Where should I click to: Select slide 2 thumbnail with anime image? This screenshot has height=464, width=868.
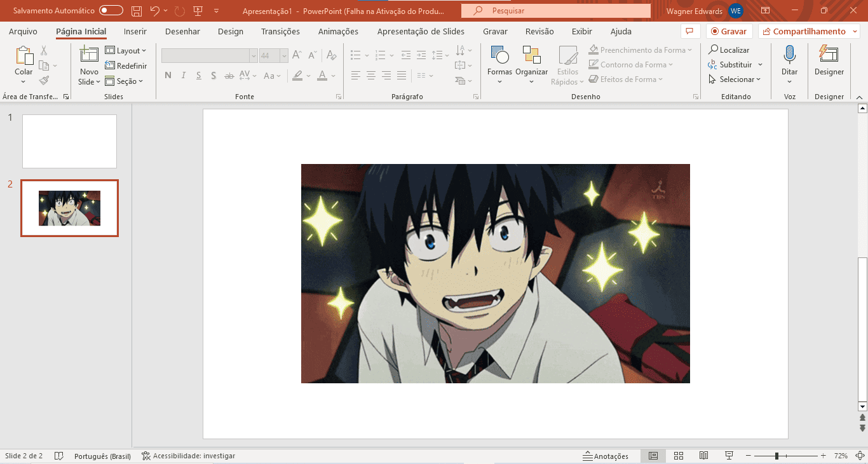click(69, 208)
